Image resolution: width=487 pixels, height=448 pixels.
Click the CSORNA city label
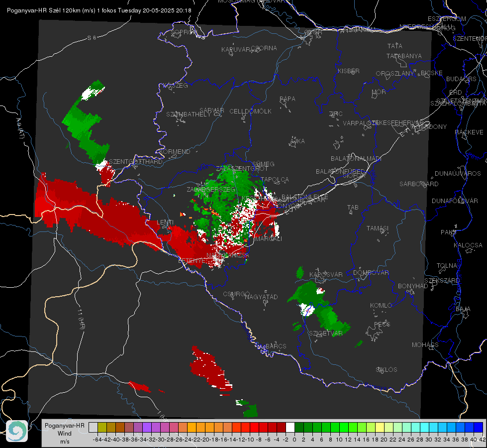pyautogui.click(x=264, y=48)
